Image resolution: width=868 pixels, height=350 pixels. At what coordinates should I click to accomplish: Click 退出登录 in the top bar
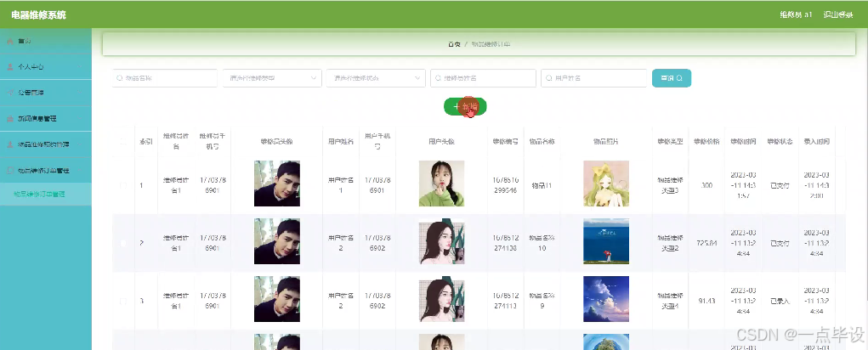click(x=838, y=15)
